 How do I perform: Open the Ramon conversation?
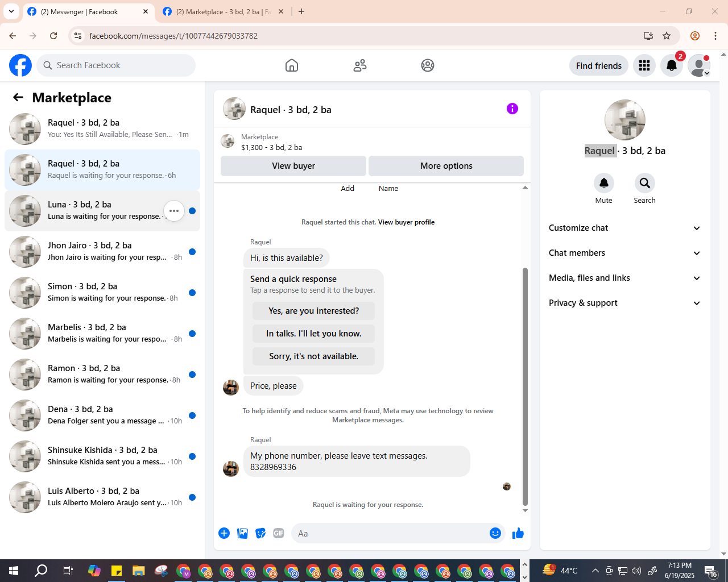[x=102, y=375]
